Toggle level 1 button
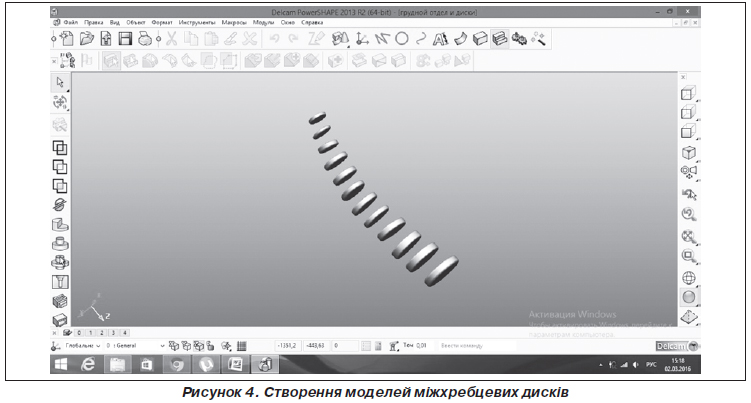The image size is (751, 403). point(91,333)
